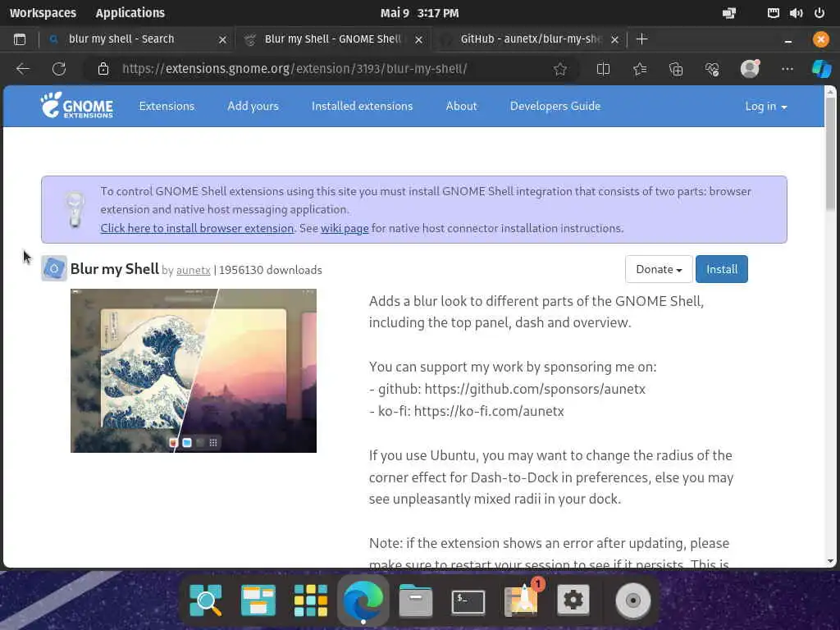Launch Terminal from the dock
Image resolution: width=840 pixels, height=630 pixels.
468,601
